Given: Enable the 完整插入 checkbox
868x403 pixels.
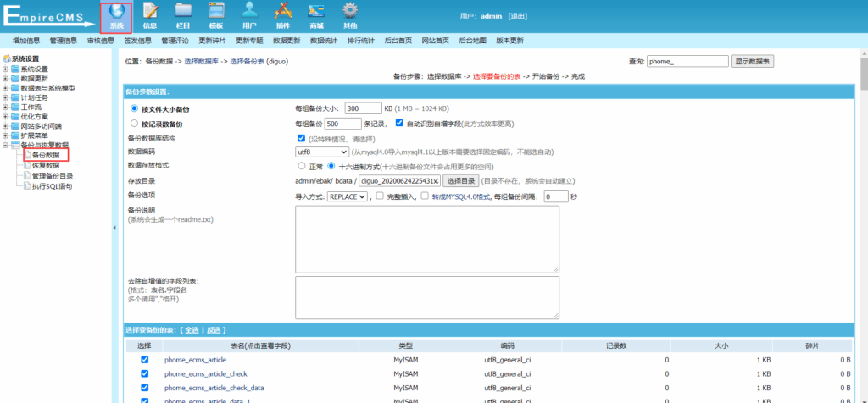Looking at the screenshot, I should (x=379, y=196).
